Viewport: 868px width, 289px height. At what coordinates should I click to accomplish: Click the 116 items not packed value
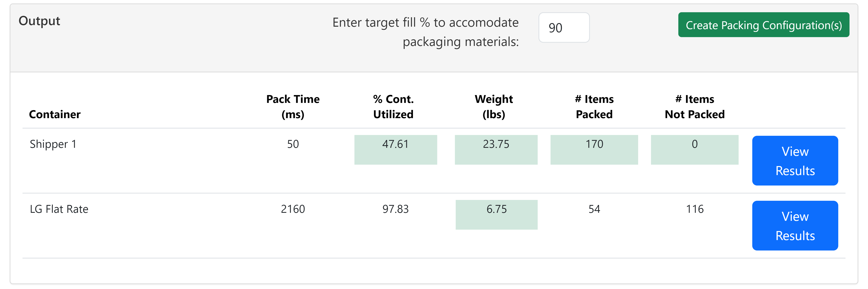[x=695, y=209]
